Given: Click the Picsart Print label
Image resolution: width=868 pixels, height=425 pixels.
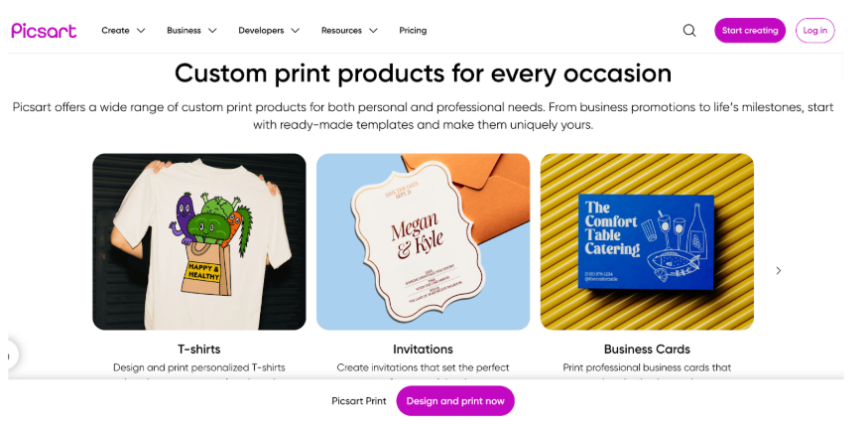Looking at the screenshot, I should pyautogui.click(x=359, y=400).
